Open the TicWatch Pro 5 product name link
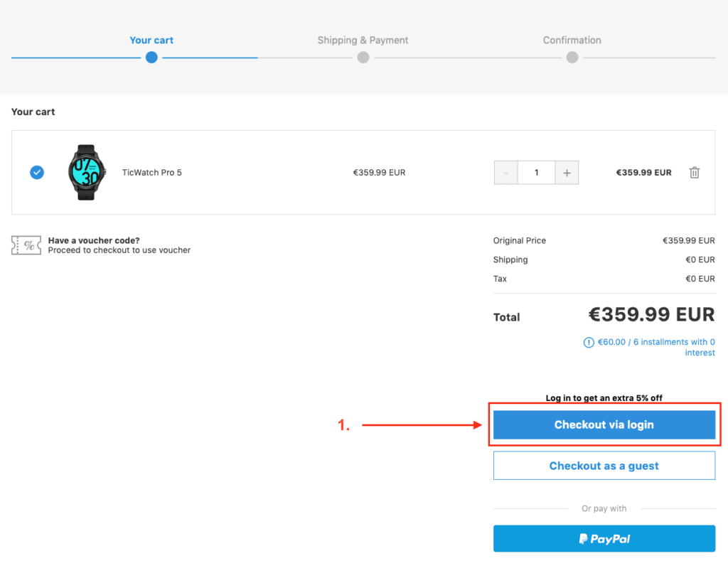 point(152,172)
